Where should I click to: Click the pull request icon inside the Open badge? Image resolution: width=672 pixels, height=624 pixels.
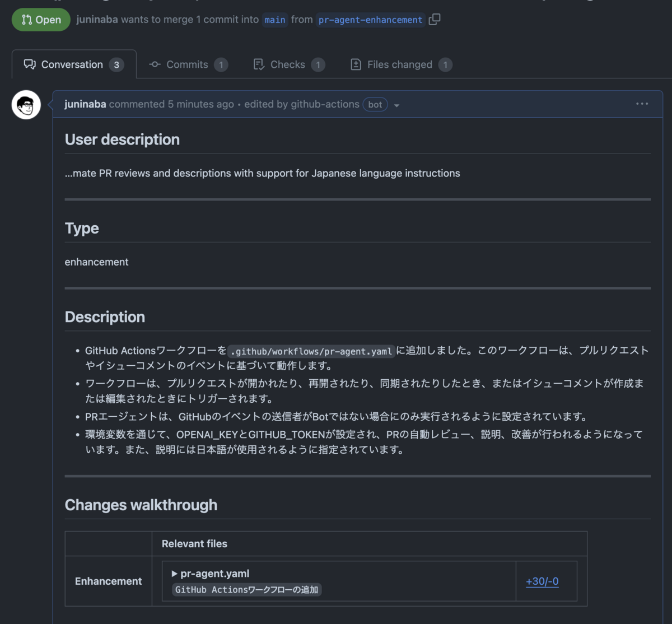coord(26,19)
